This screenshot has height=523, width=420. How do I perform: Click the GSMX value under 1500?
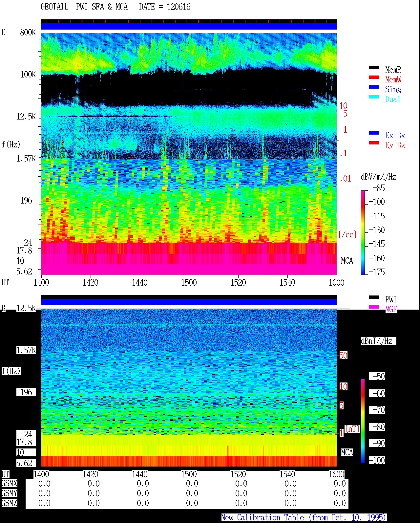tap(192, 483)
